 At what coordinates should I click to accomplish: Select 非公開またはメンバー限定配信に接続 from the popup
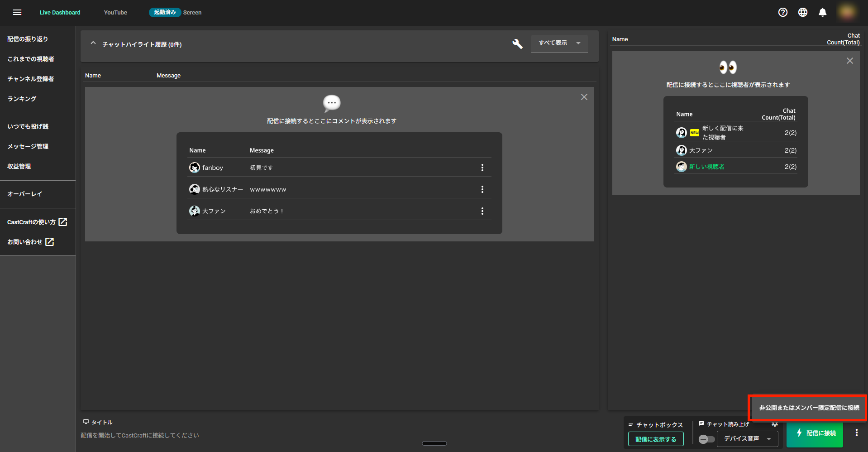click(809, 408)
